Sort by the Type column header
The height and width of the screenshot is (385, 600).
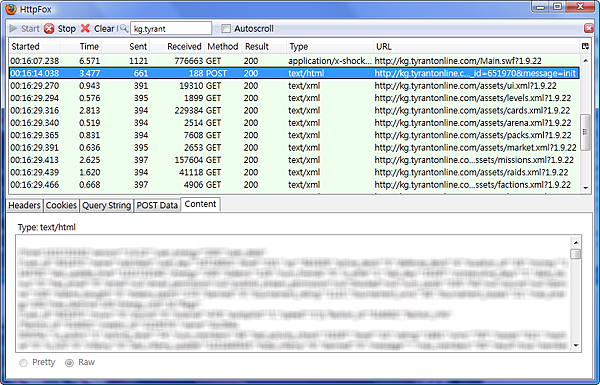click(x=330, y=46)
